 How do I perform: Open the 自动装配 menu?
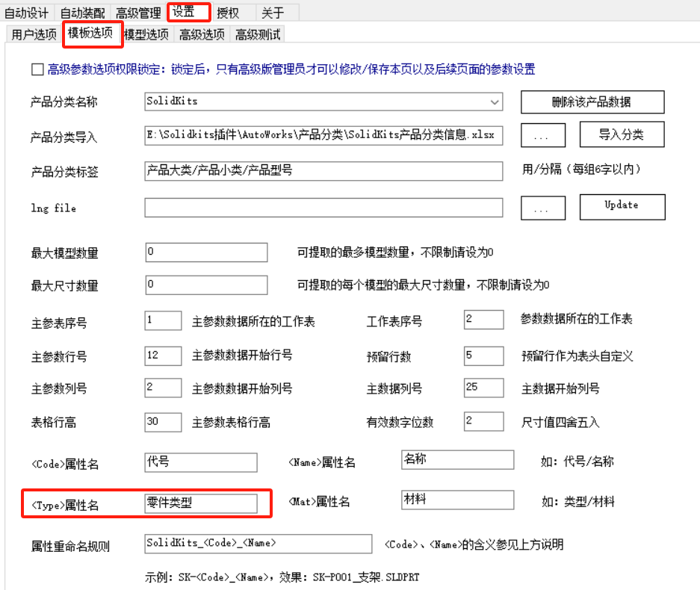83,12
